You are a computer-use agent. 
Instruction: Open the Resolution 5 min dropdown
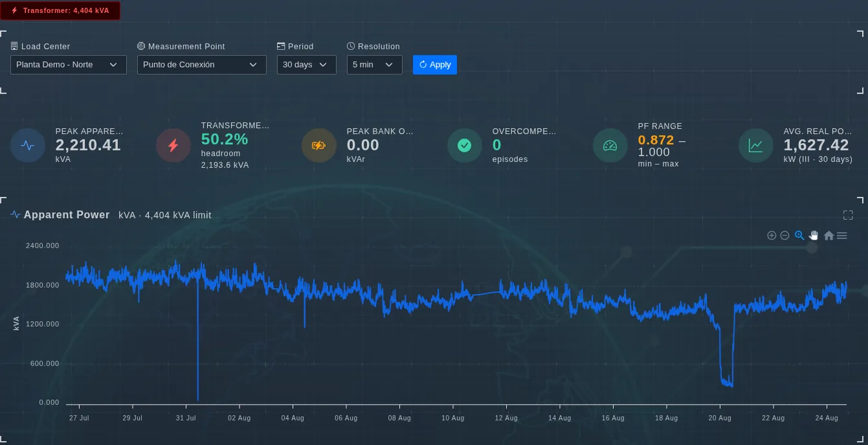click(x=375, y=65)
